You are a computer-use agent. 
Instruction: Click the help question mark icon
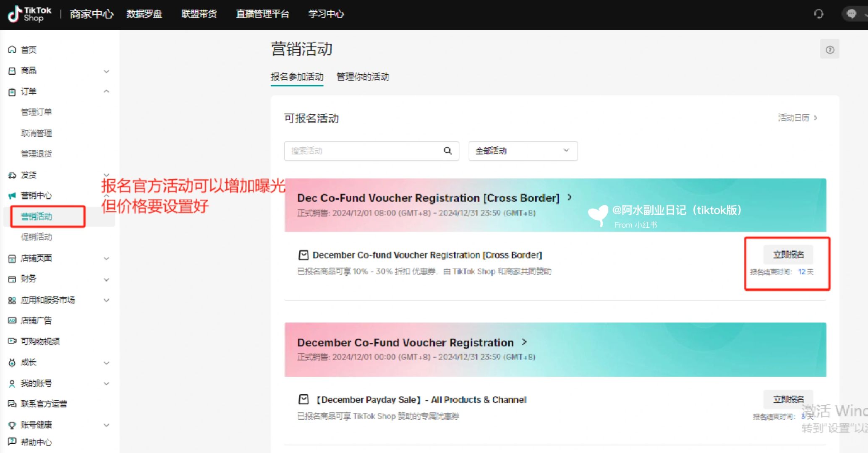[x=829, y=49]
